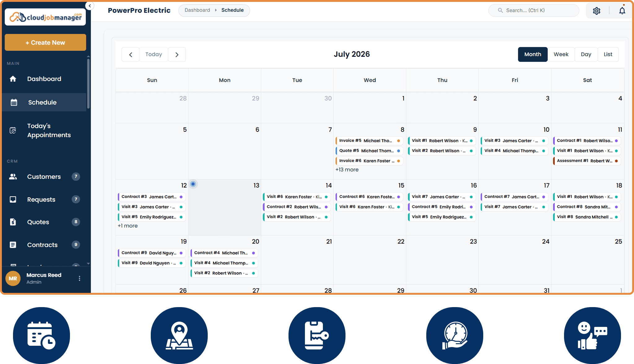This screenshot has width=634, height=364.
Task: Click the thumbs-up feedback feature icon
Action: 593,336
